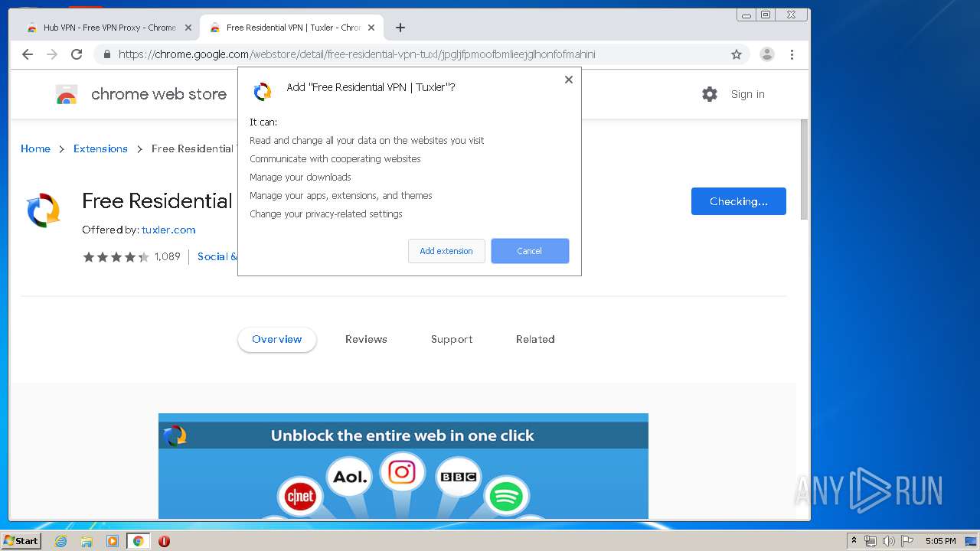The width and height of the screenshot is (980, 551).
Task: Click the 5:05 PM clock
Action: pyautogui.click(x=940, y=541)
